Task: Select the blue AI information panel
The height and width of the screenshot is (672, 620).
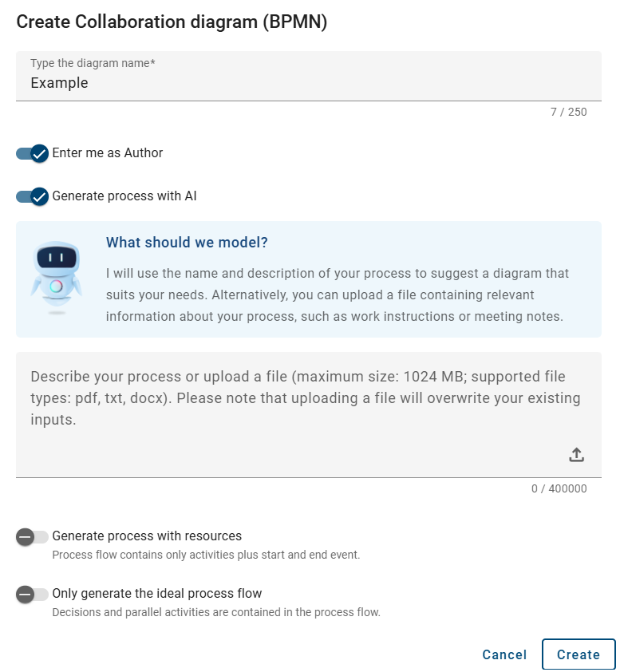Action: pos(310,279)
